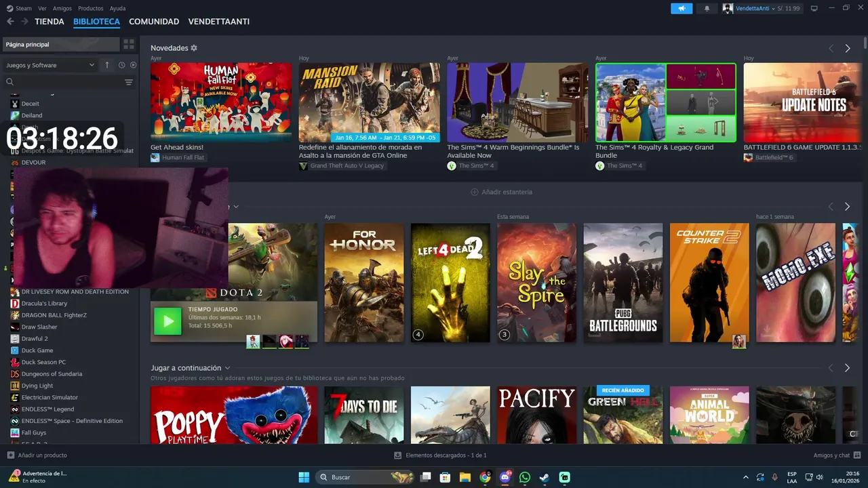Open the Steam announcements megaphone button
Image resolution: width=868 pixels, height=488 pixels.
pyautogui.click(x=682, y=8)
